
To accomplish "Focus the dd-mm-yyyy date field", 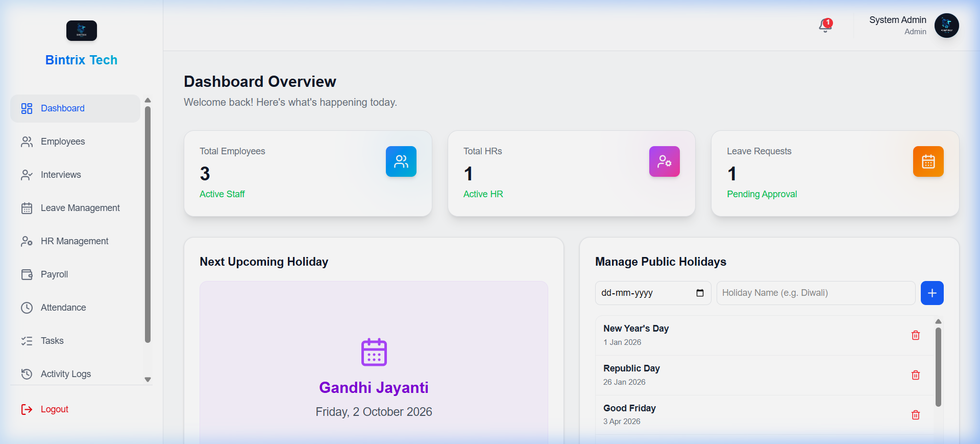I will (x=653, y=293).
